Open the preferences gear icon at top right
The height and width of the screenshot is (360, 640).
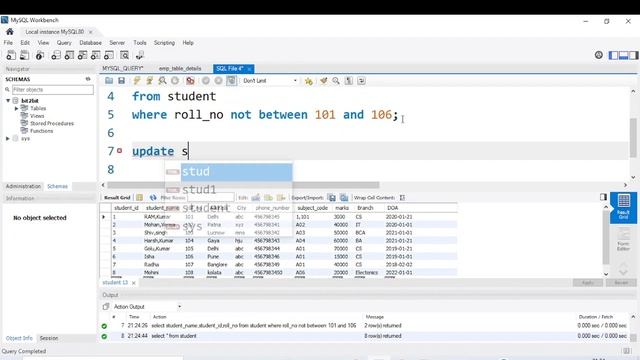pyautogui.click(x=598, y=55)
